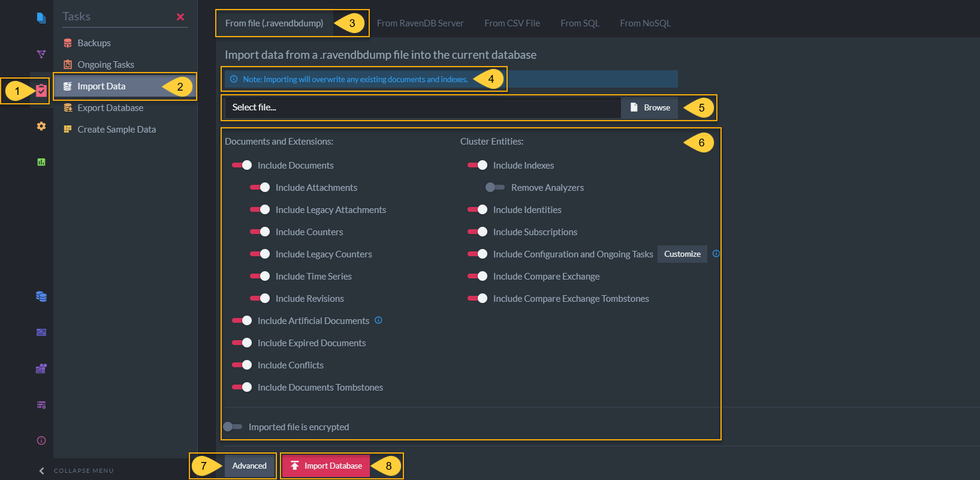Screen dimensions: 980x480
Task: Select Import Data menu entry
Action: (x=125, y=86)
